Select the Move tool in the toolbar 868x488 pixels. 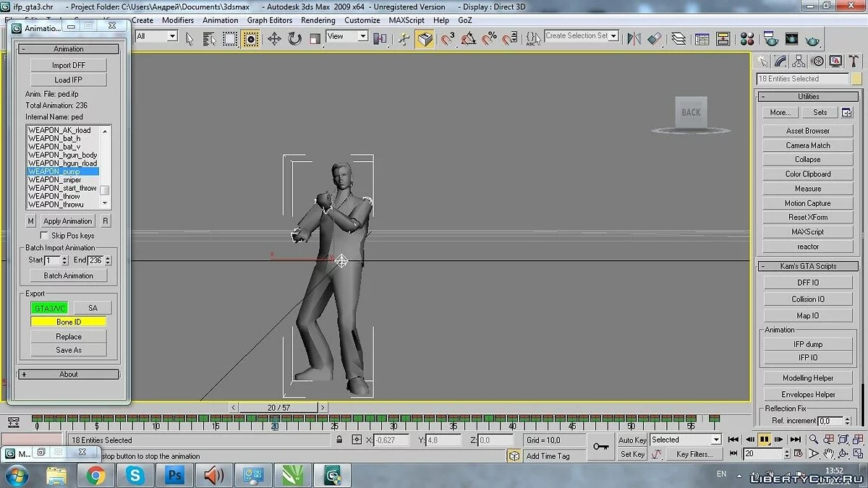coord(274,38)
